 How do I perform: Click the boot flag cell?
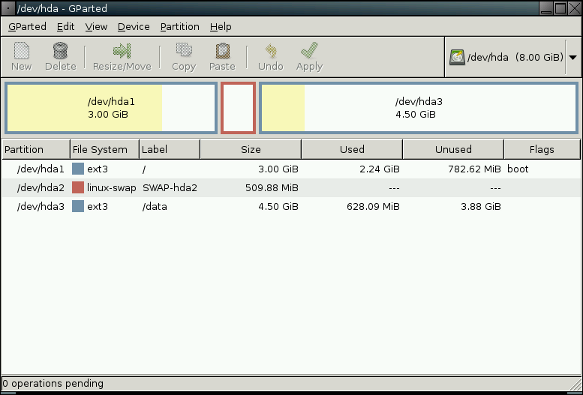coord(518,169)
